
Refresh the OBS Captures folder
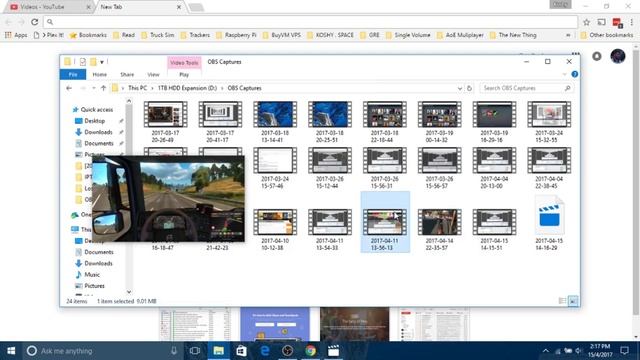(x=469, y=88)
